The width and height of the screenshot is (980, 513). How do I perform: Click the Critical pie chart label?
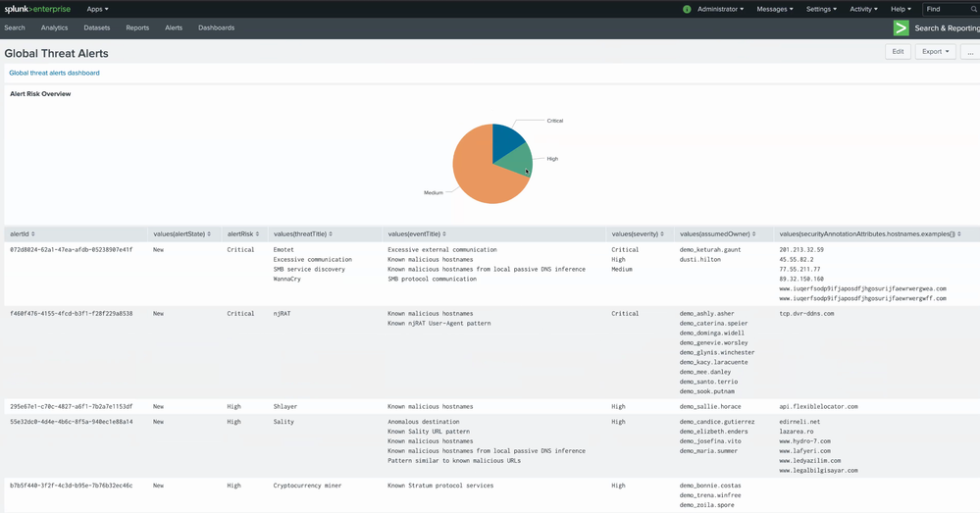tap(555, 121)
